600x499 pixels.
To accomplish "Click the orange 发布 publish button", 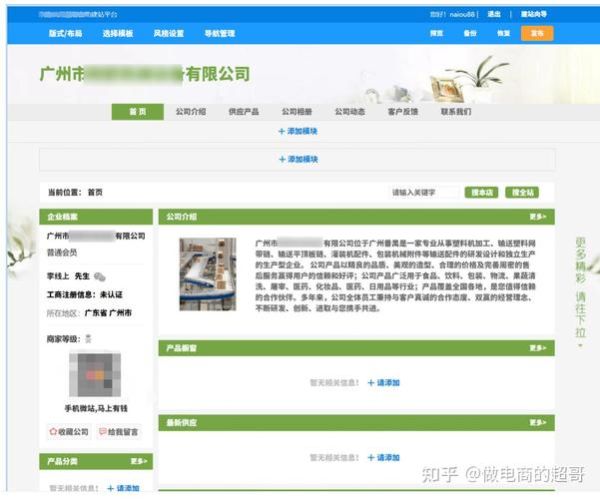I will pos(537,33).
